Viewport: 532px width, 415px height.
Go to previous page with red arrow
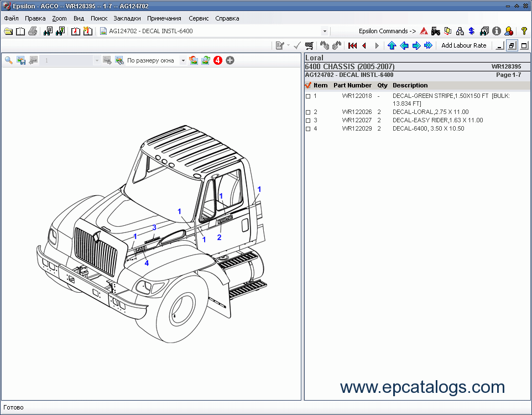pos(364,45)
